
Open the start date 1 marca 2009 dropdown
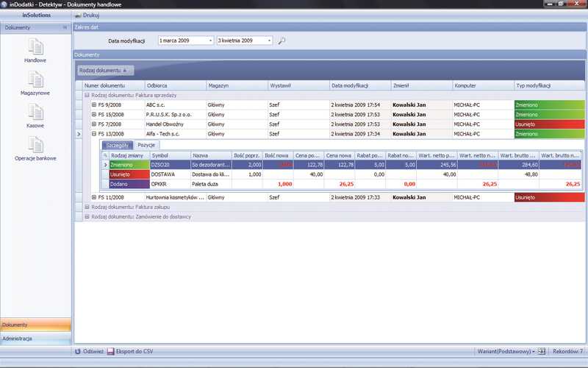coord(210,40)
